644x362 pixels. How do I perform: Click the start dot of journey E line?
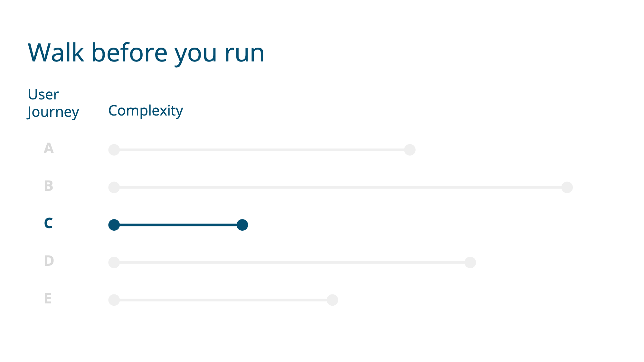(x=114, y=300)
